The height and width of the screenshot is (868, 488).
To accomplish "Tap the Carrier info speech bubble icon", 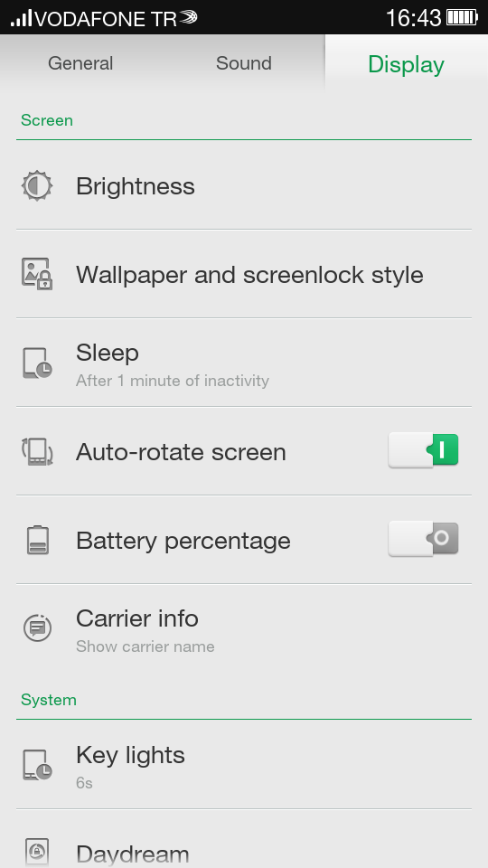I will [x=38, y=628].
